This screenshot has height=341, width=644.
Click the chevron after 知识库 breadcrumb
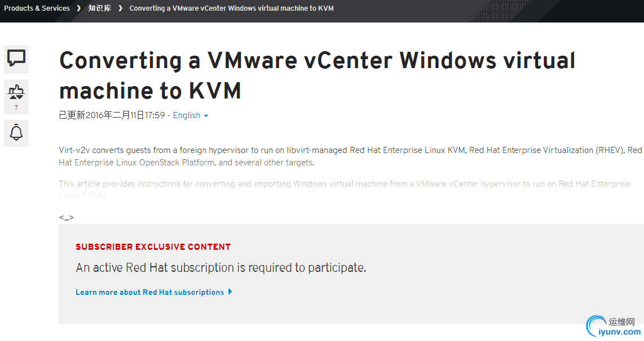(120, 8)
